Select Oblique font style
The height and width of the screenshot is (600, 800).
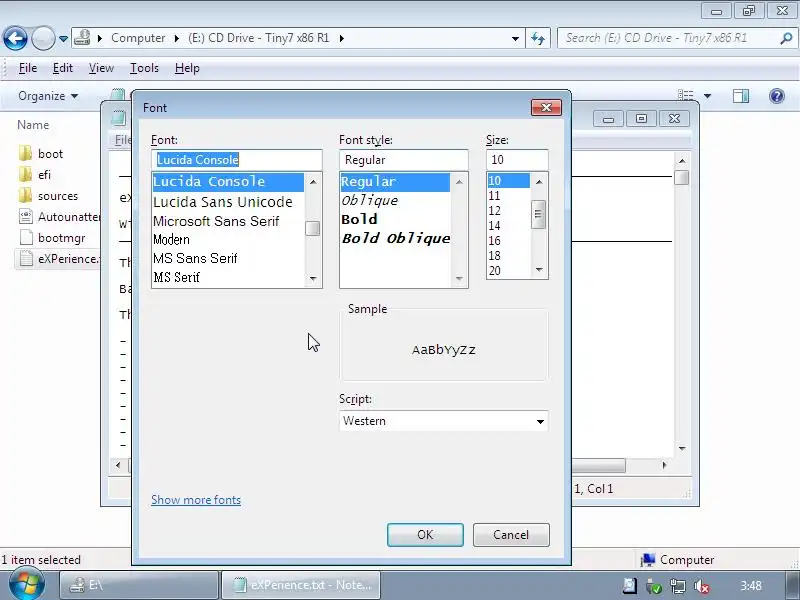(x=370, y=201)
